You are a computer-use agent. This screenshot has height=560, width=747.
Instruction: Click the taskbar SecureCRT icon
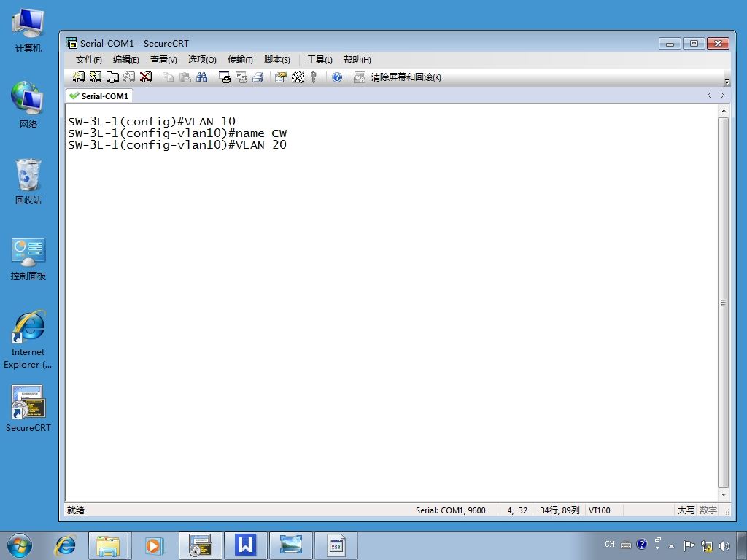[200, 545]
